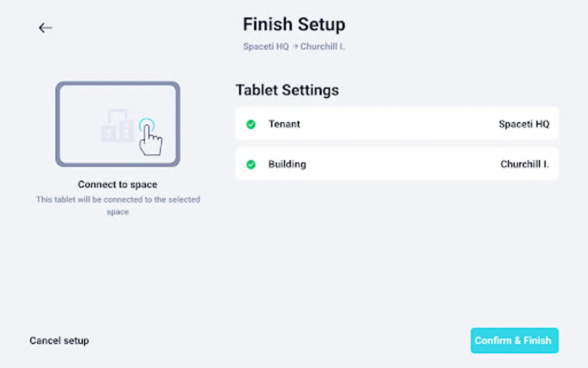Screen dimensions: 588x368
Task: Click the Finish Setup title
Action: (294, 25)
